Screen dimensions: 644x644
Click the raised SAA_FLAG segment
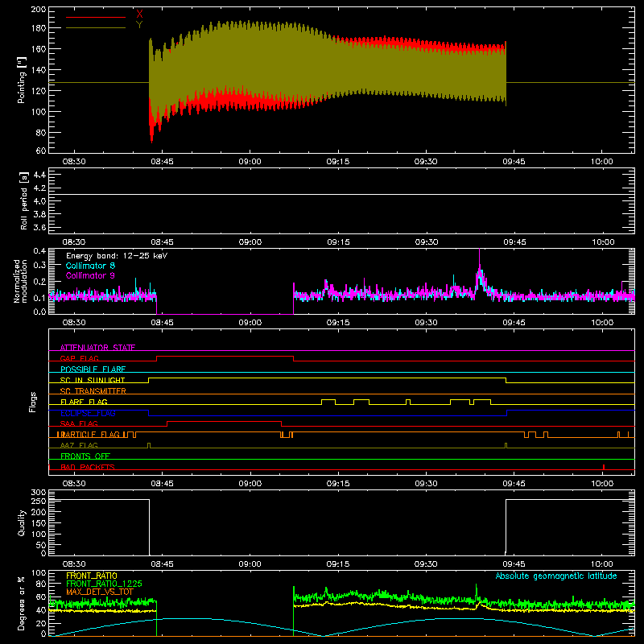[x=225, y=421]
